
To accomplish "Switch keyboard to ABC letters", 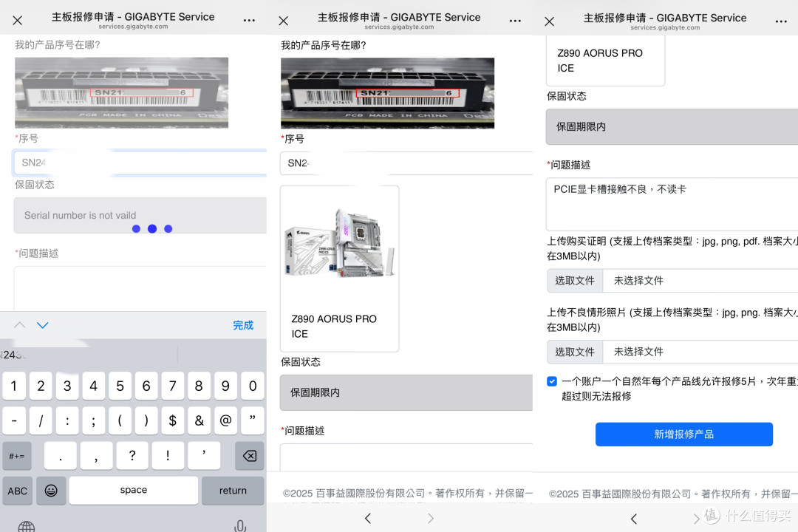I will coord(17,491).
